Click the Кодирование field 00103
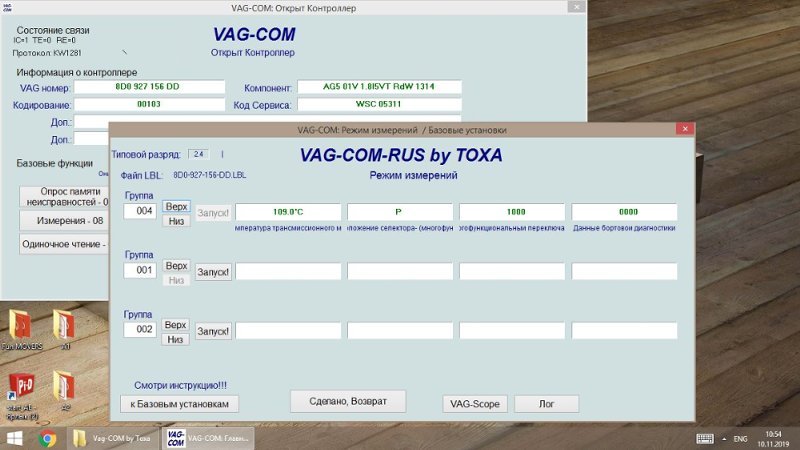Screen dimensions: 800x450 click(x=149, y=104)
